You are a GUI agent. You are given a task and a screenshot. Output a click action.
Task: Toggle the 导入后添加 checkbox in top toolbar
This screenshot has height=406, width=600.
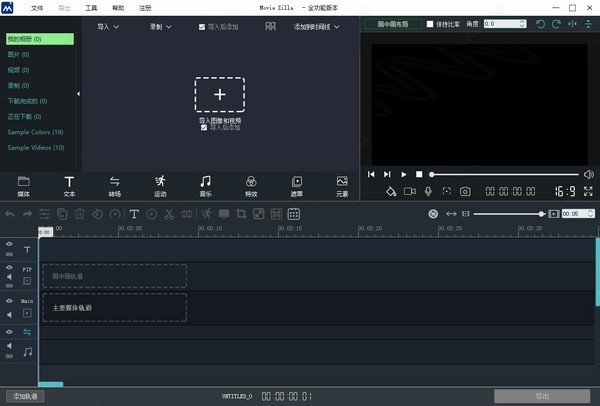click(203, 27)
